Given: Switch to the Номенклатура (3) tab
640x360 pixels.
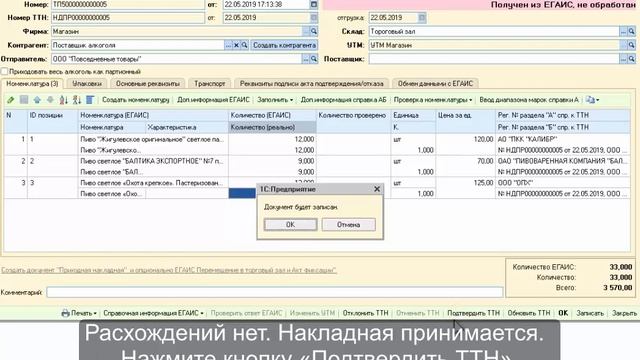Looking at the screenshot, I should pos(32,84).
